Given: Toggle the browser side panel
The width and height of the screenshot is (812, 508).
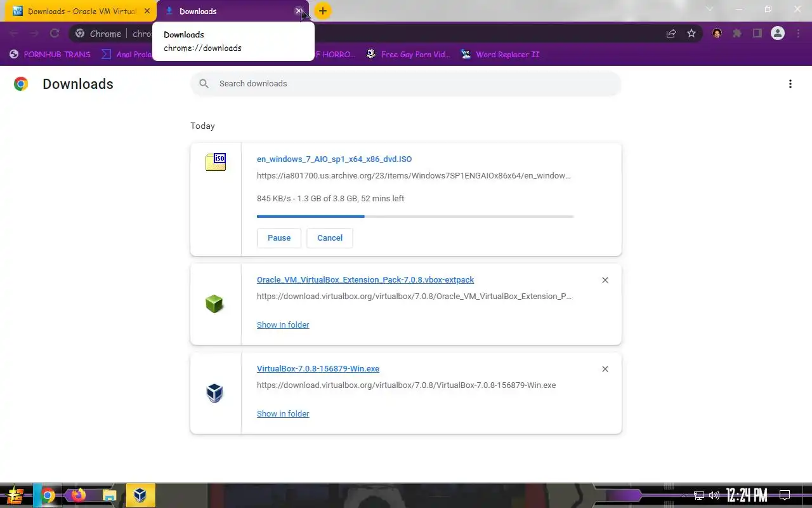Looking at the screenshot, I should pyautogui.click(x=757, y=34).
